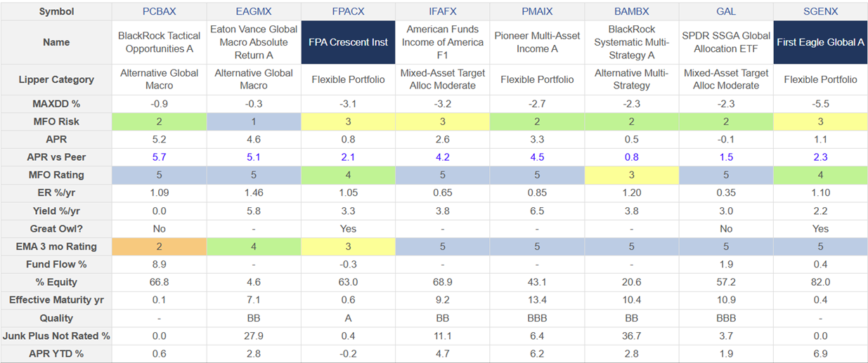Open the BAMBX symbol link
Viewport: 868px width, 363px height.
click(631, 11)
